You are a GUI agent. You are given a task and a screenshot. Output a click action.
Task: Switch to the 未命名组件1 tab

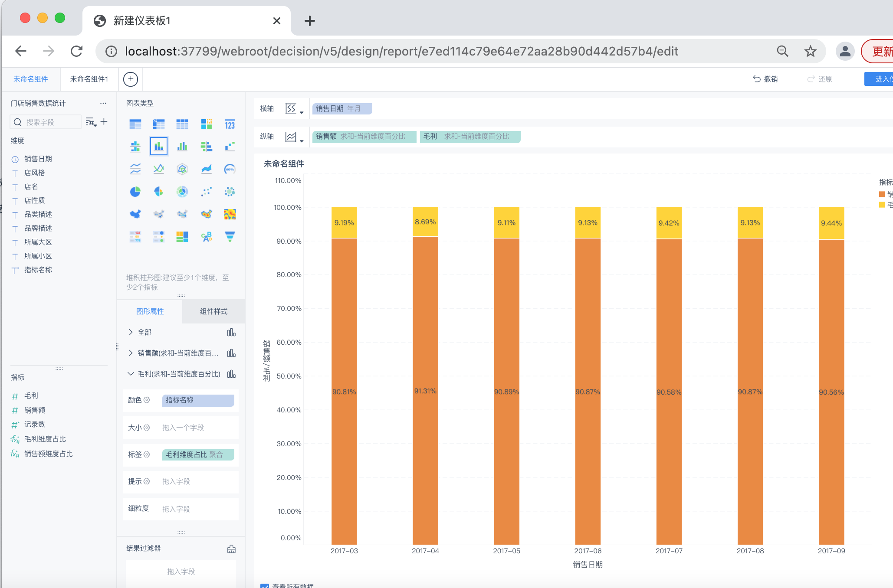89,79
